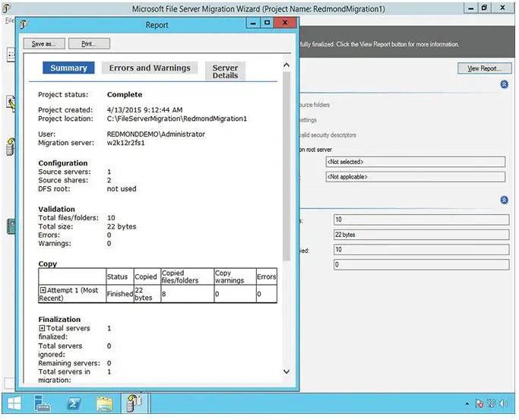Viewport: 519px width, 420px height.
Task: Click File Server Migration taskbar icon
Action: coord(134,403)
